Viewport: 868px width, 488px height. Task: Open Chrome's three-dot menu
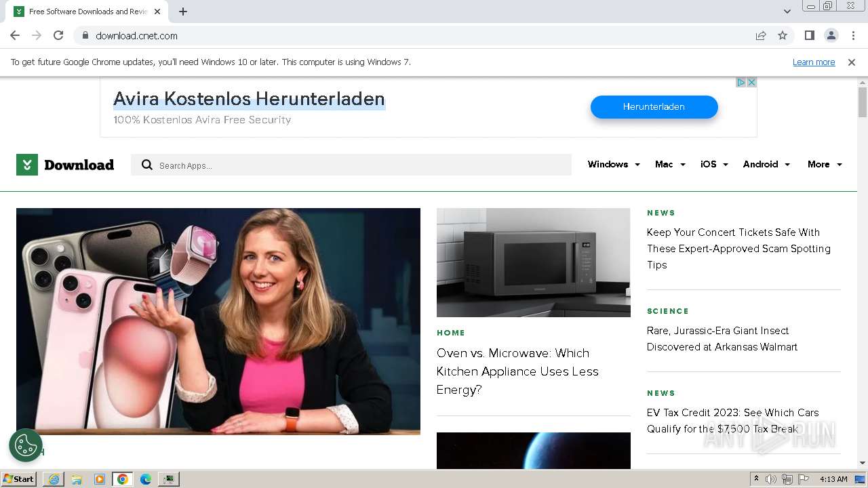(853, 35)
